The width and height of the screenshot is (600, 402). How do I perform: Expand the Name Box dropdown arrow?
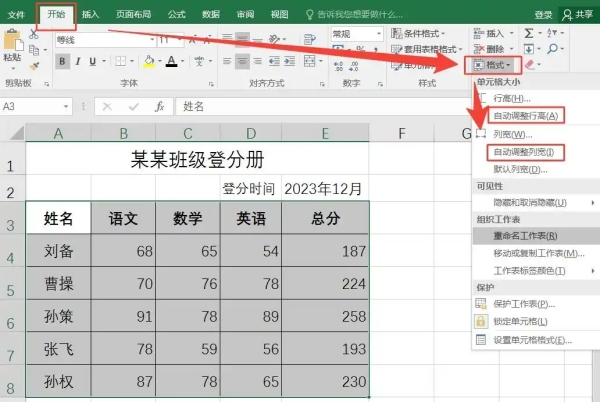click(x=83, y=106)
